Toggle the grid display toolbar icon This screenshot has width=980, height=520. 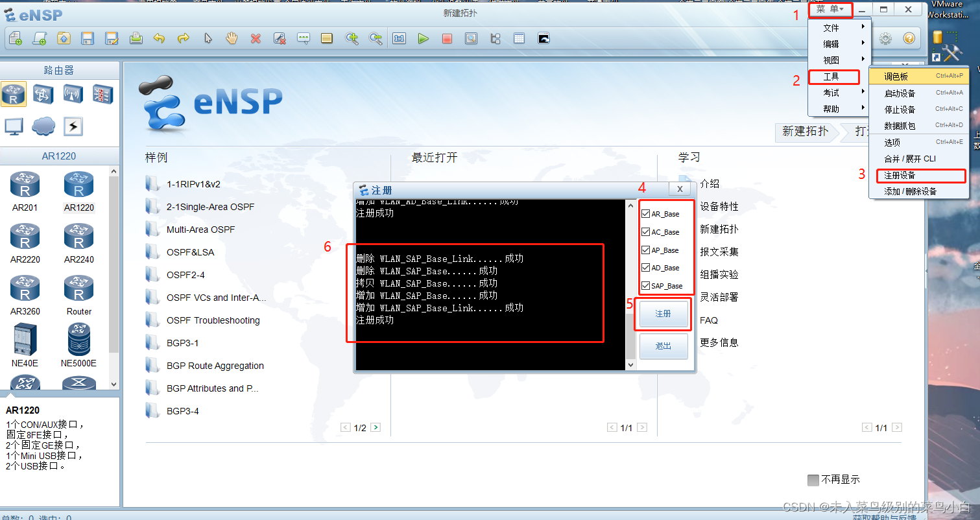pos(519,38)
